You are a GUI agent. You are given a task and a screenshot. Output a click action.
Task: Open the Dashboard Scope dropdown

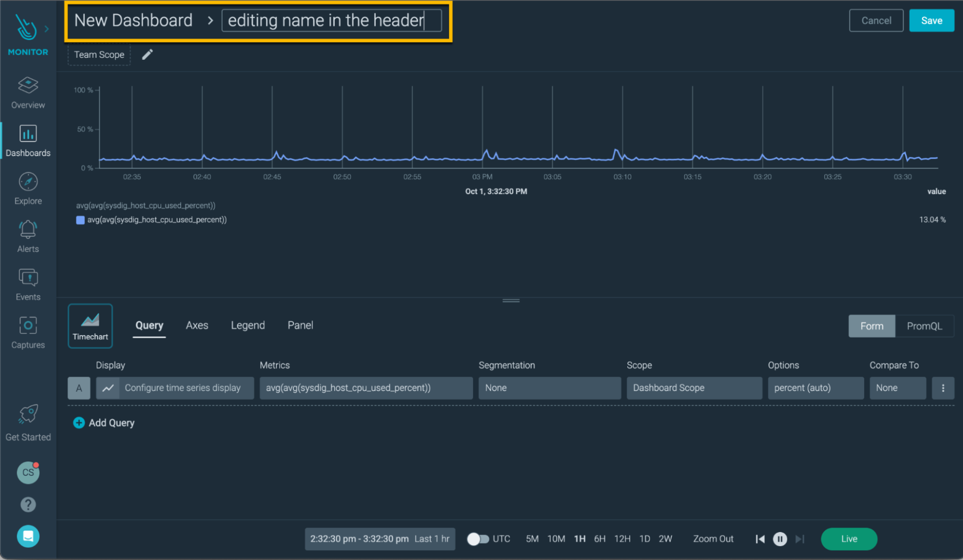coord(694,388)
